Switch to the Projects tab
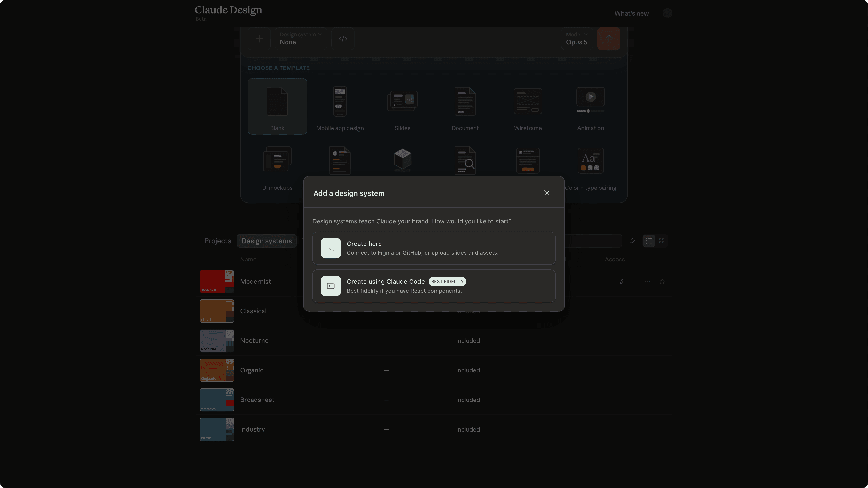Image resolution: width=868 pixels, height=488 pixels. [218, 241]
